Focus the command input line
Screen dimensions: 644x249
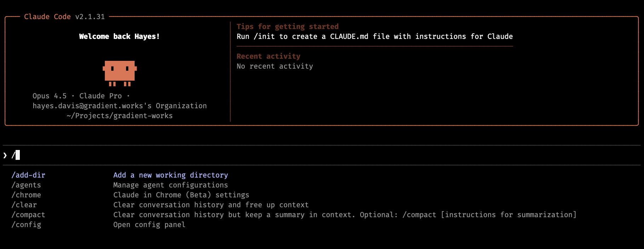pyautogui.click(x=322, y=155)
